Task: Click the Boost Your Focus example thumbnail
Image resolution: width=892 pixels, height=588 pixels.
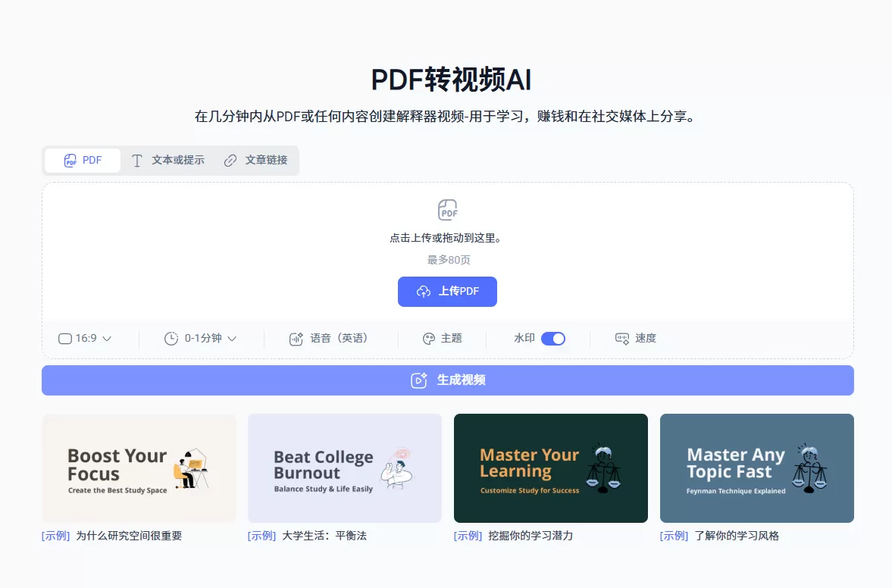Action: [x=139, y=468]
